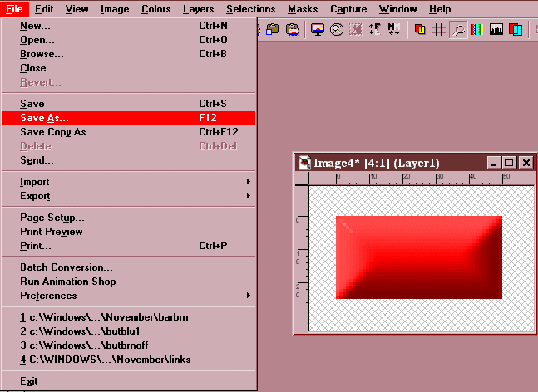The width and height of the screenshot is (538, 392).
Task: Open the Image menu
Action: pos(115,9)
